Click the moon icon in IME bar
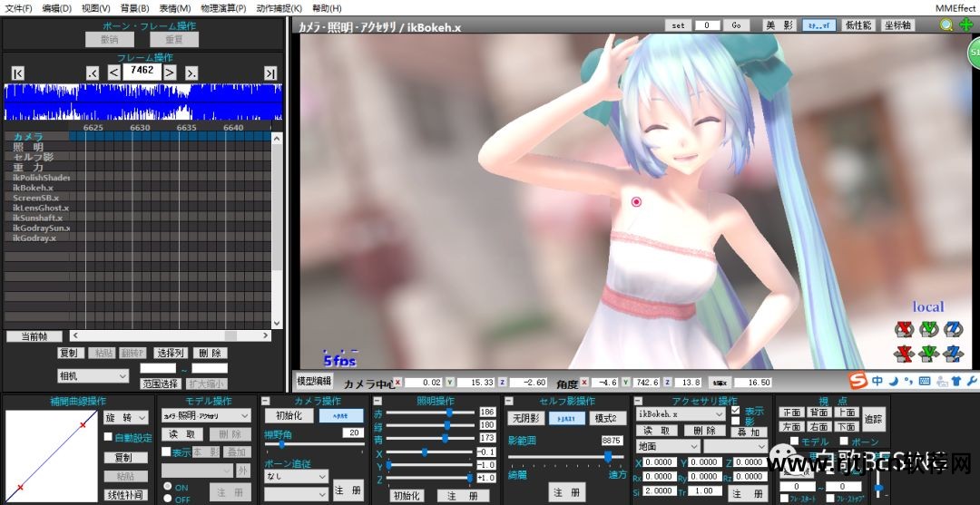980x505 pixels. (894, 381)
